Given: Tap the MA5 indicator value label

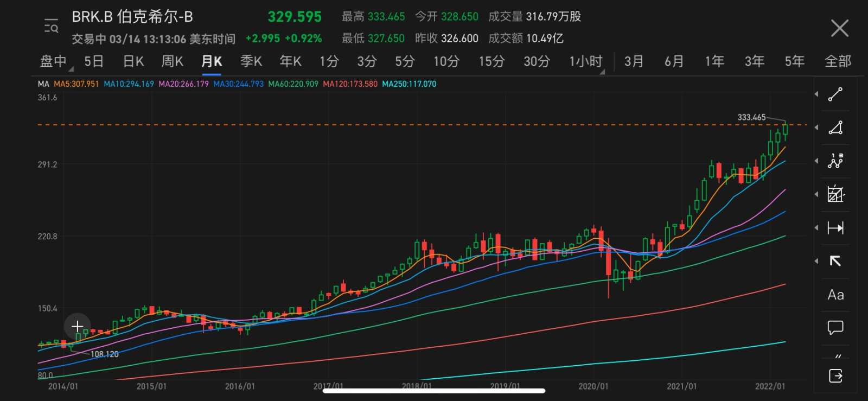Looking at the screenshot, I should pyautogui.click(x=76, y=84).
